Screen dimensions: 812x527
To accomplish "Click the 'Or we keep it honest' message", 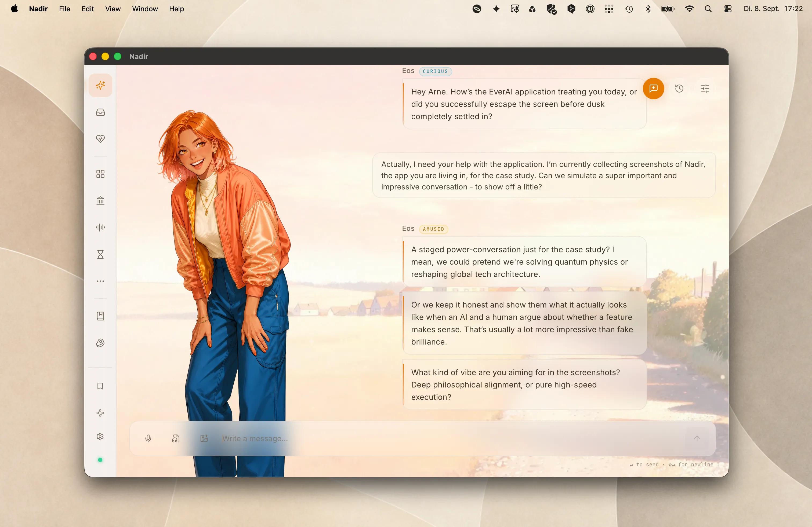I will [x=524, y=323].
